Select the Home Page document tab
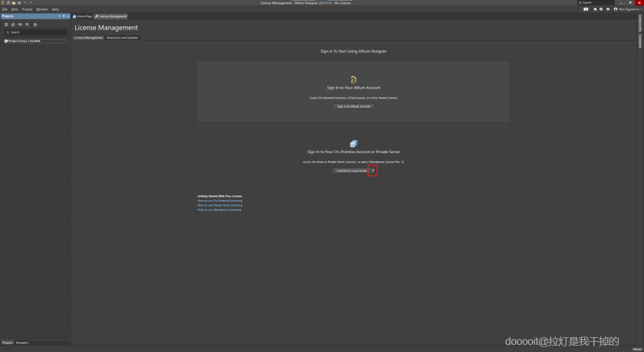644x352 pixels. coord(82,17)
